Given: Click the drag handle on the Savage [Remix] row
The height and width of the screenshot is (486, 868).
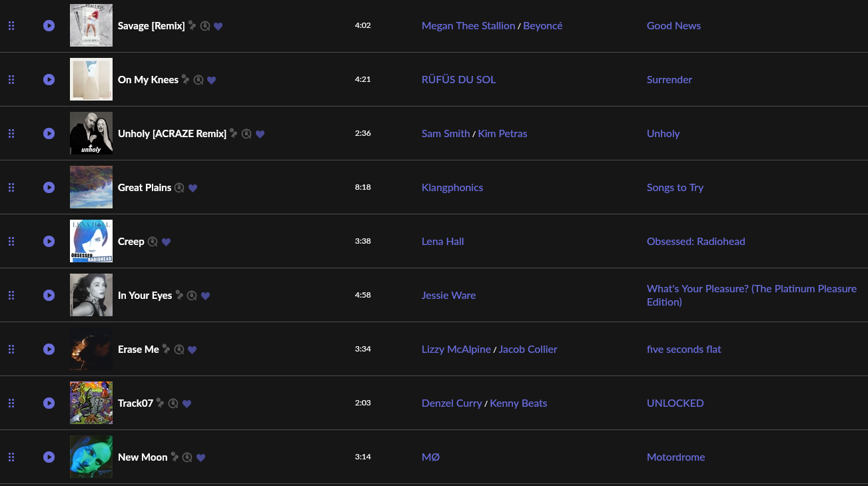Looking at the screenshot, I should coord(11,25).
